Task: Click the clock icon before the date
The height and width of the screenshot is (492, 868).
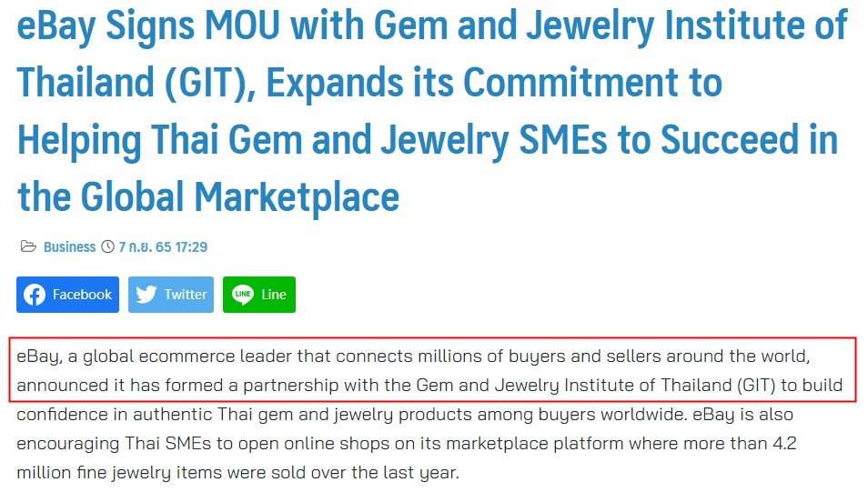Action: coord(107,246)
